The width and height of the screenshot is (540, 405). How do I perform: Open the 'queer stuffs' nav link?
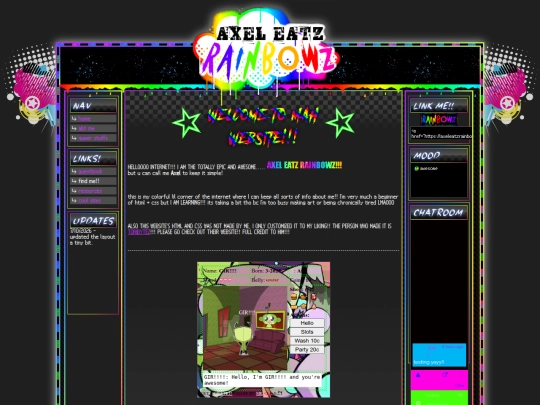click(x=93, y=138)
